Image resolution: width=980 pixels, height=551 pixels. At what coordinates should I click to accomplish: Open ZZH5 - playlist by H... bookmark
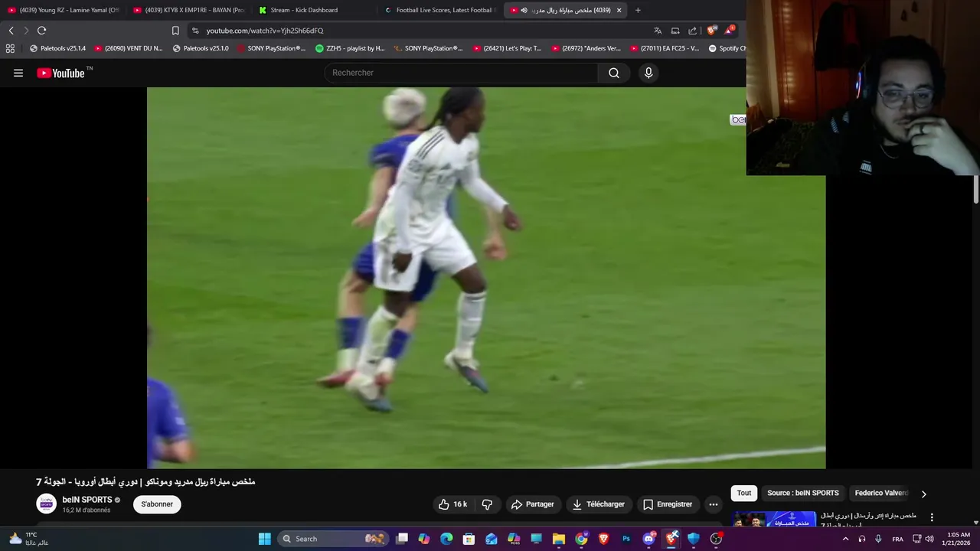click(x=350, y=48)
